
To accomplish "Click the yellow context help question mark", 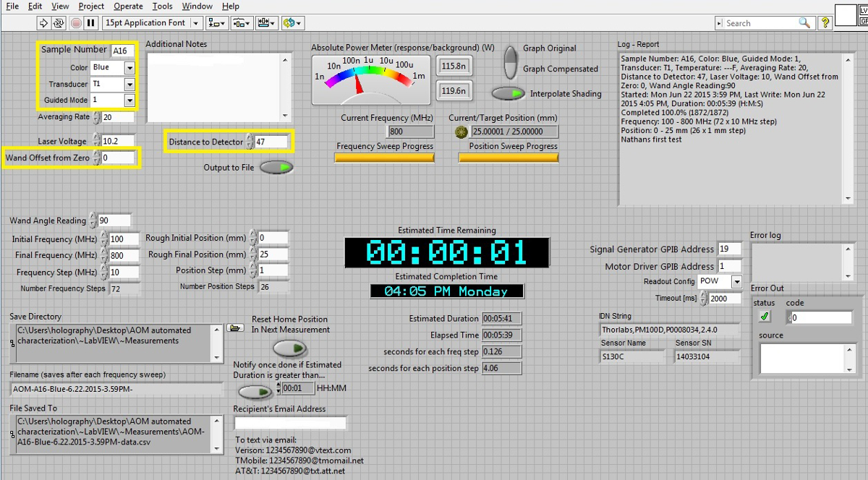I will point(825,23).
